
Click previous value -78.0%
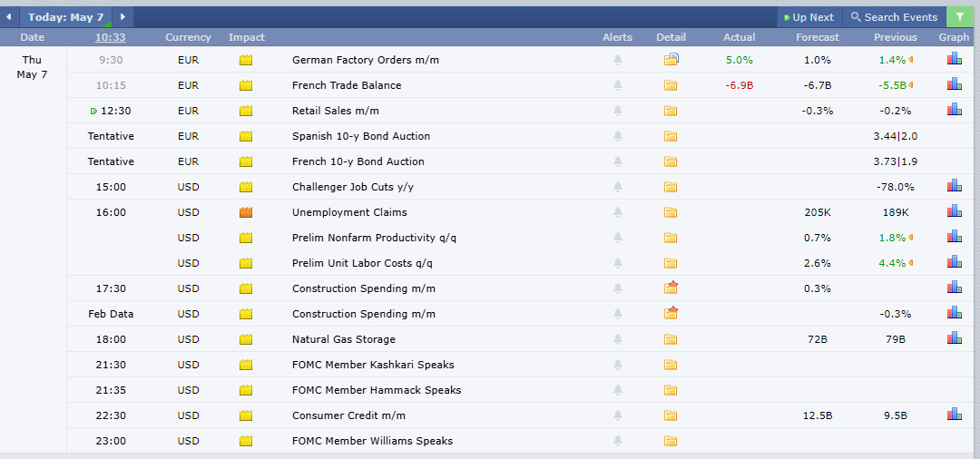click(x=895, y=187)
